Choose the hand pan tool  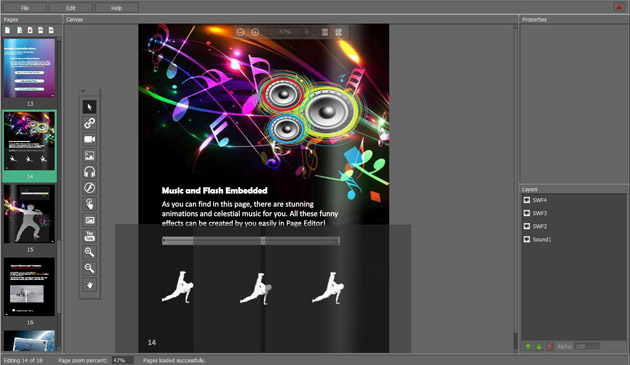tap(89, 285)
